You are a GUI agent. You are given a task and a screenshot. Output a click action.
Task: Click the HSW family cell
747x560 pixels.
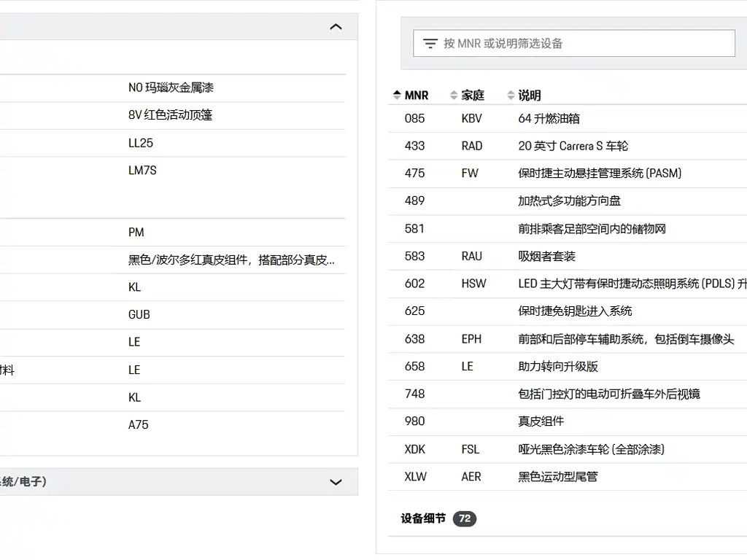(x=473, y=284)
